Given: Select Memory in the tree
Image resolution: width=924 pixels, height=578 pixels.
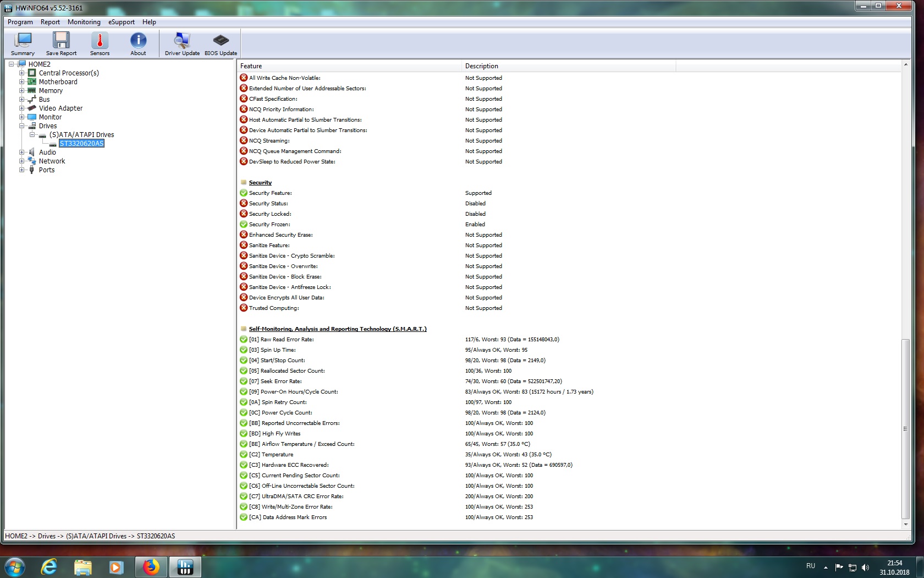Looking at the screenshot, I should (x=51, y=90).
